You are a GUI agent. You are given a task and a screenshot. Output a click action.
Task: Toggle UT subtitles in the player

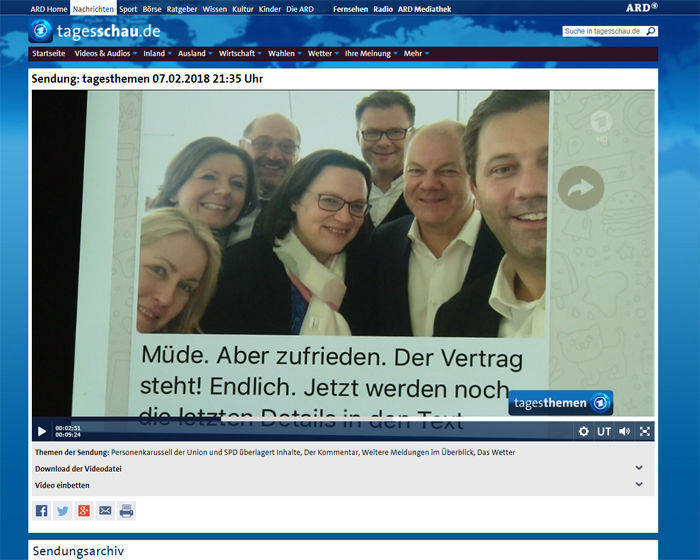tap(604, 431)
